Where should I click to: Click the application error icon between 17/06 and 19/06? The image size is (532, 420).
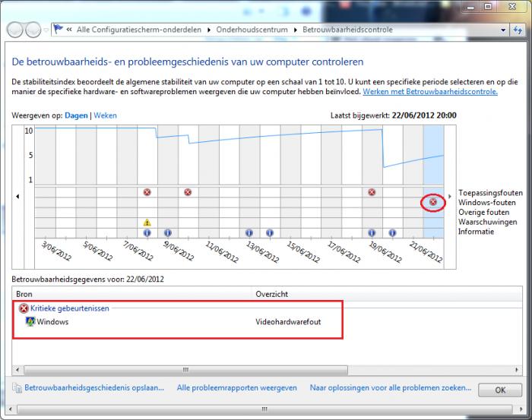[372, 192]
